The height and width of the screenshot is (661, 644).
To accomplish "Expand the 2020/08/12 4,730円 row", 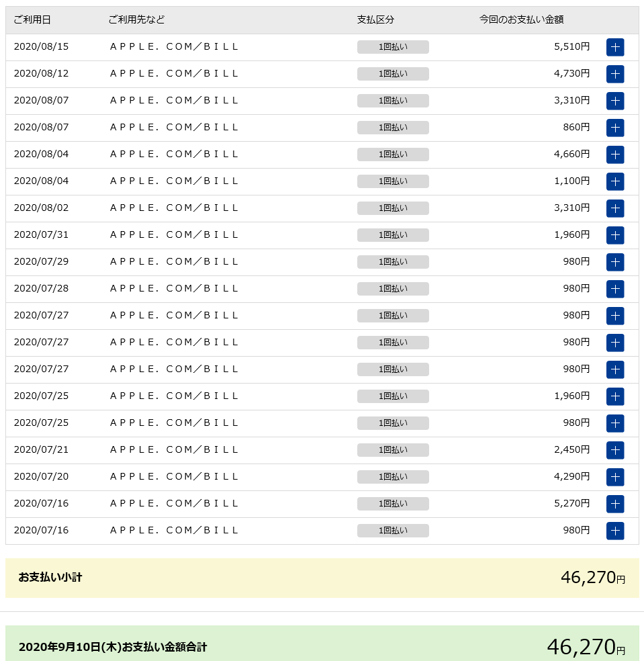I will (x=615, y=74).
